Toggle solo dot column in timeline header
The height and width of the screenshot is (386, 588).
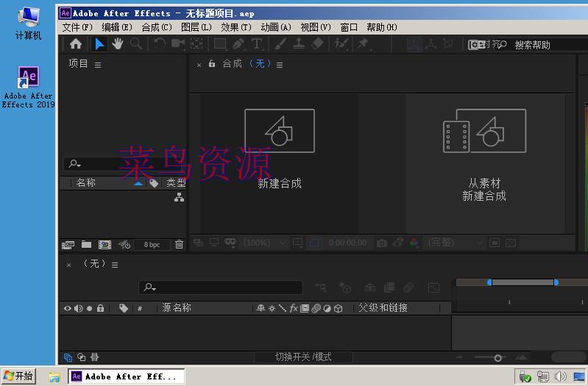(89, 308)
